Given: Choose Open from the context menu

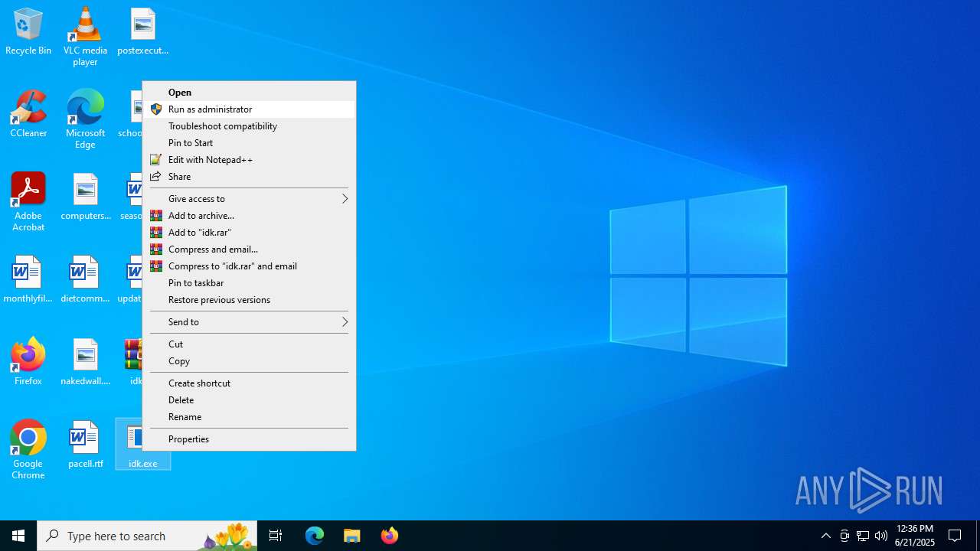Looking at the screenshot, I should click(x=249, y=93).
